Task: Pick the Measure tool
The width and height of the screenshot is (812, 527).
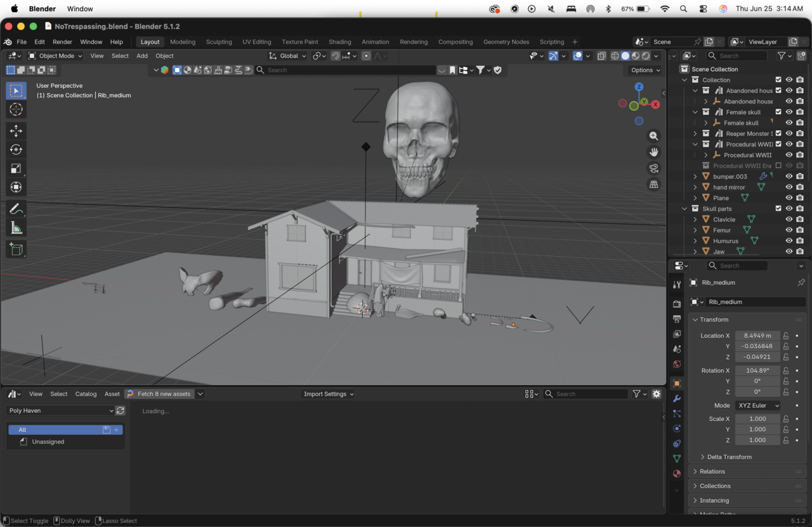Action: [x=16, y=228]
